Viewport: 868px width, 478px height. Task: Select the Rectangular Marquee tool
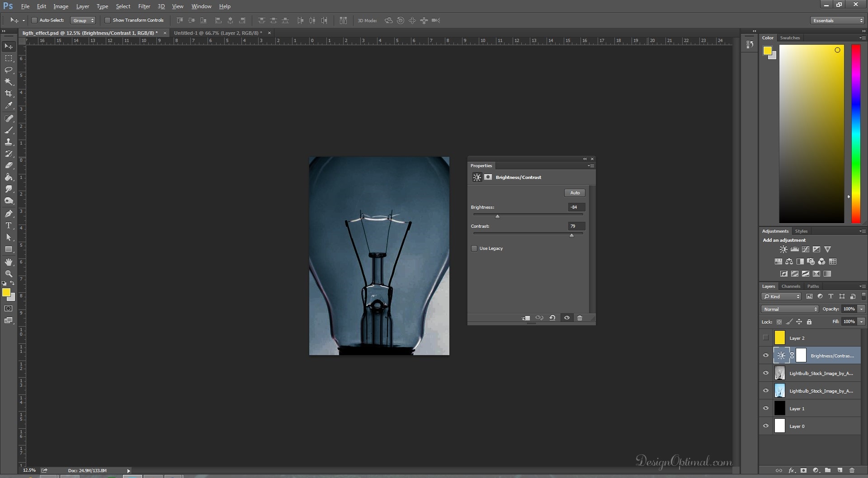click(9, 58)
